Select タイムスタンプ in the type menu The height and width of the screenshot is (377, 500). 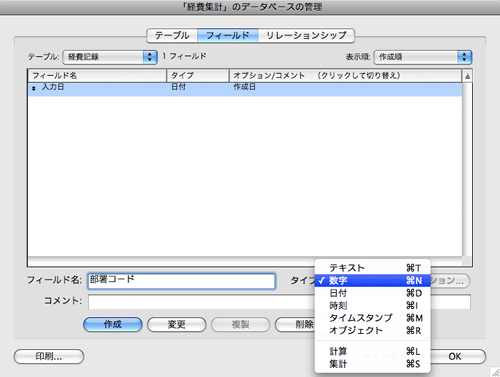coord(373,318)
